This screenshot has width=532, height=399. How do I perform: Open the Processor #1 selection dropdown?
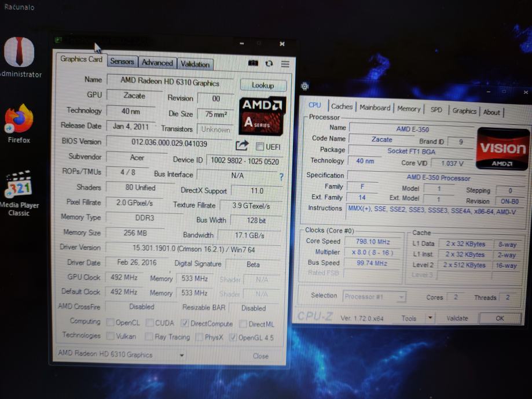(374, 297)
